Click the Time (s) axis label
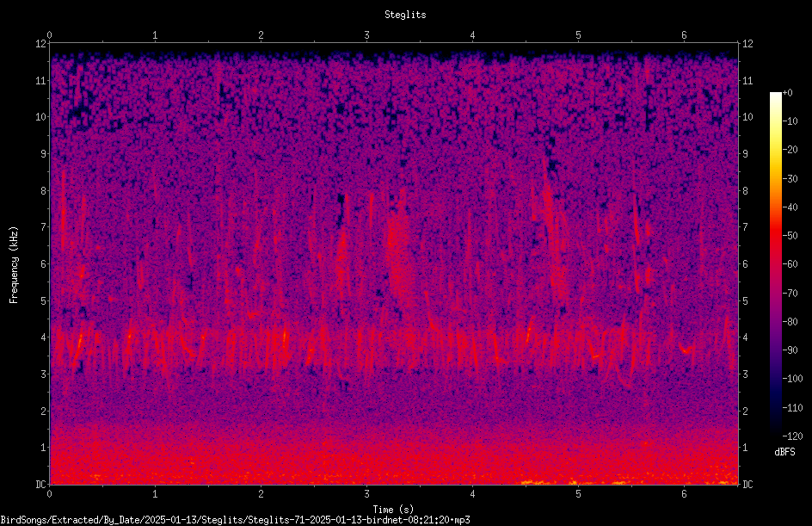Viewport: 812px width, 526px height. (x=393, y=510)
